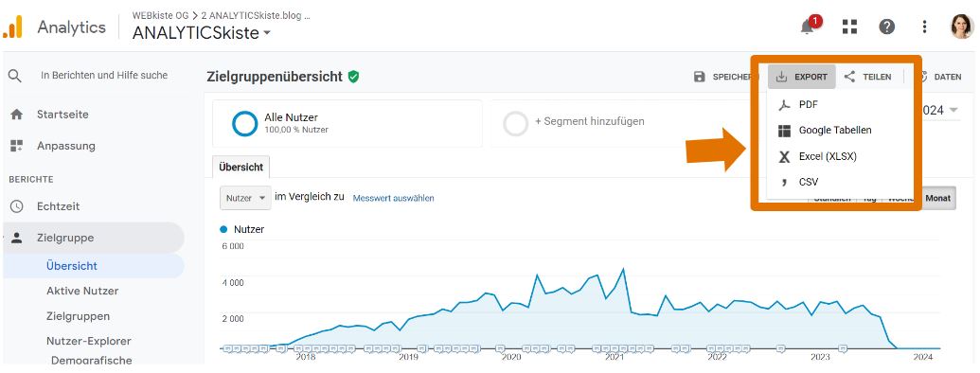Image resolution: width=980 pixels, height=373 pixels.
Task: Open the Nutzer metric dropdown
Action: pos(245,198)
